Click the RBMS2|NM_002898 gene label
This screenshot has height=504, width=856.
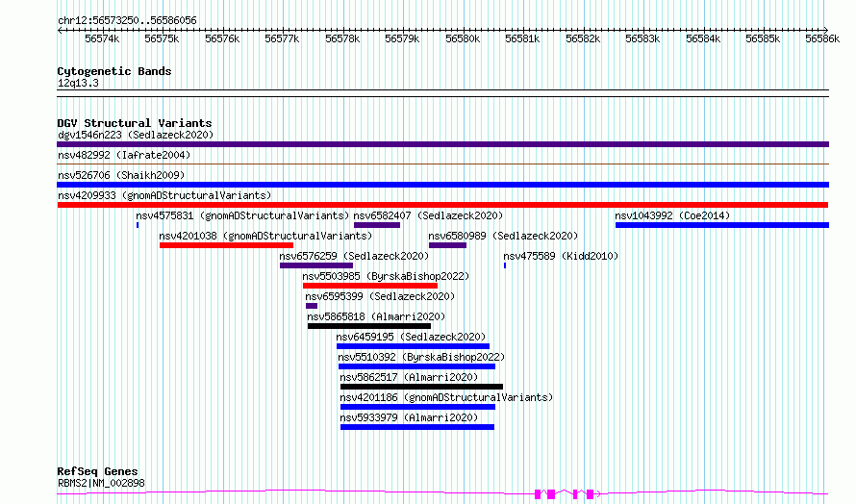coord(101,483)
